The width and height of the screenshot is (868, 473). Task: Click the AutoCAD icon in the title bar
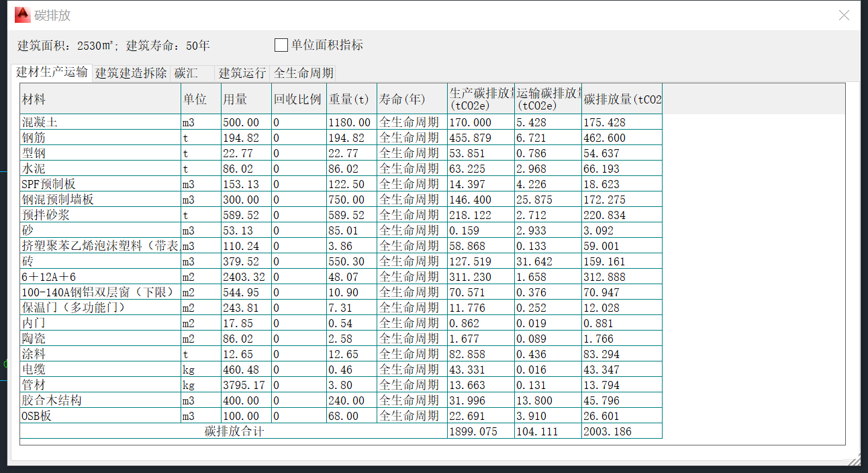point(22,15)
